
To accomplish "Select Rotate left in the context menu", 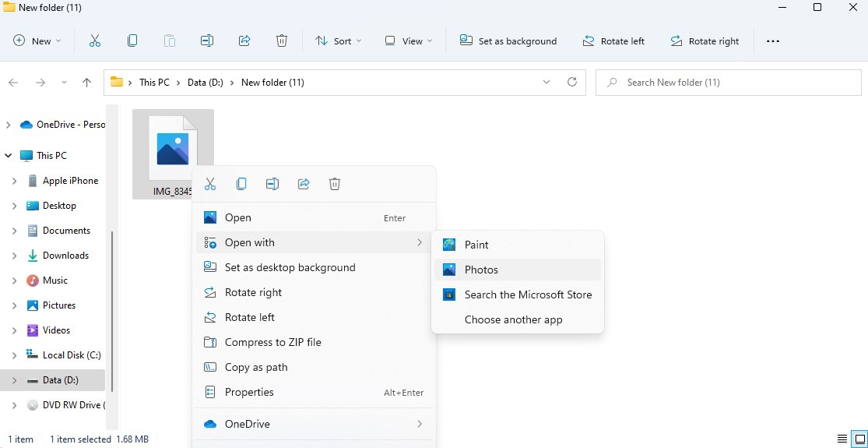I will point(313,317).
